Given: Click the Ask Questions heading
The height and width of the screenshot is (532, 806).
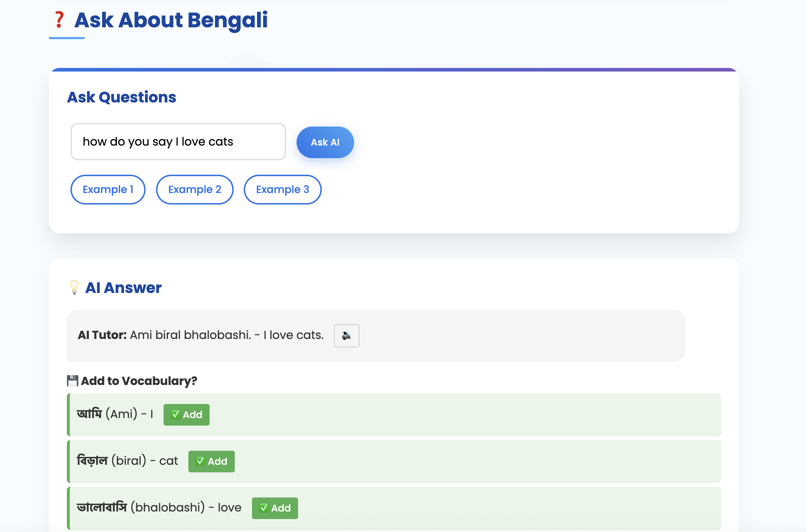Looking at the screenshot, I should pos(122,97).
